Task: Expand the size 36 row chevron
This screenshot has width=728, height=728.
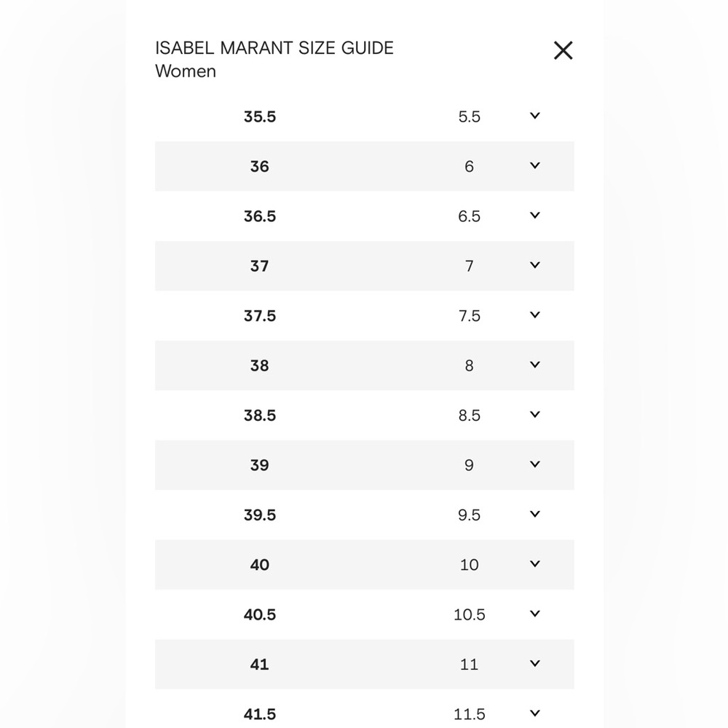Action: pyautogui.click(x=535, y=165)
